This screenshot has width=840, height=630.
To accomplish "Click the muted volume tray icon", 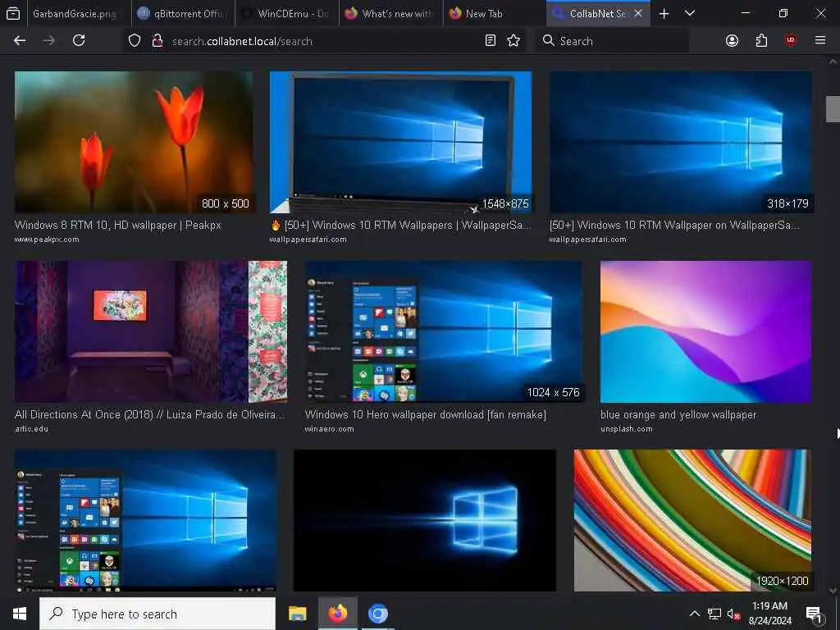I will 733,614.
